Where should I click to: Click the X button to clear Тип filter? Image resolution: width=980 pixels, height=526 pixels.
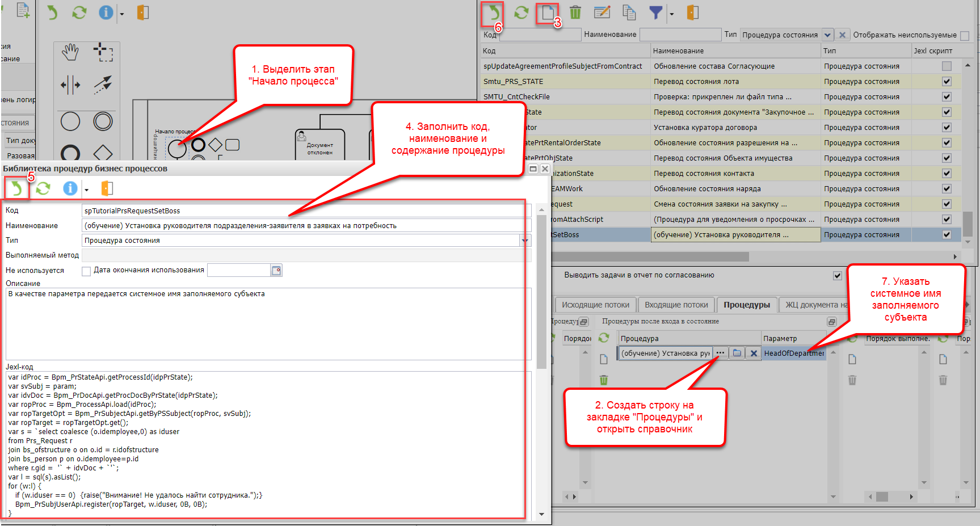(x=842, y=35)
